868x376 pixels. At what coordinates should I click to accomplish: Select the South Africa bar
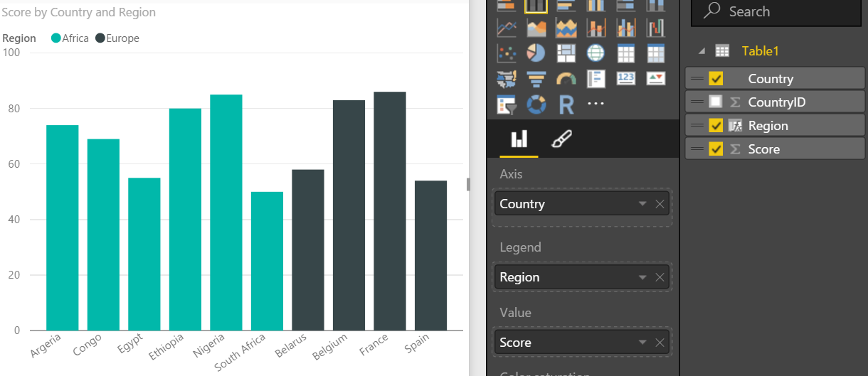[x=267, y=261]
